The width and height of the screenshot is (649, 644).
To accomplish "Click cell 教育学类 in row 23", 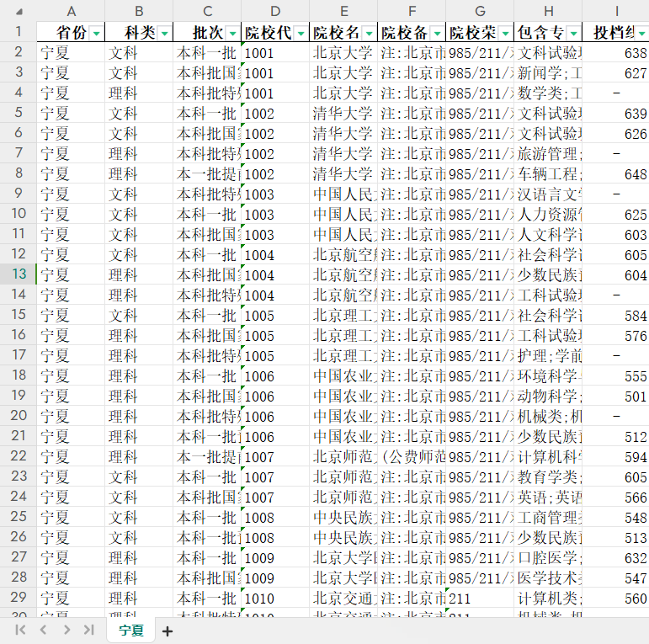I will (548, 476).
